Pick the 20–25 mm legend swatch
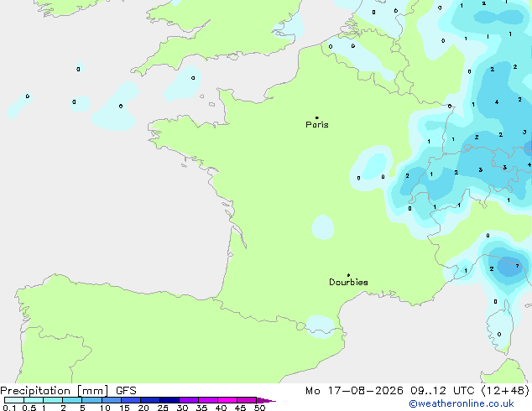The height and width of the screenshot is (411, 532). pos(150,400)
